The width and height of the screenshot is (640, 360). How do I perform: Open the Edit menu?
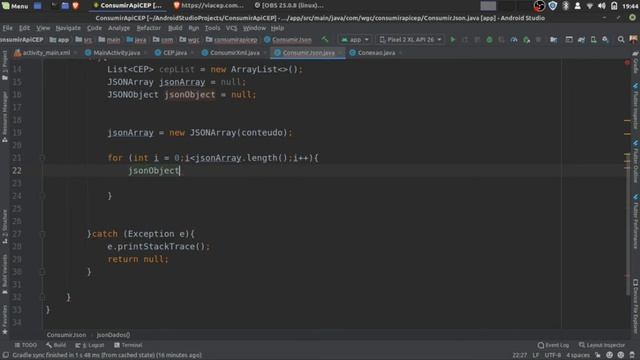(24, 28)
